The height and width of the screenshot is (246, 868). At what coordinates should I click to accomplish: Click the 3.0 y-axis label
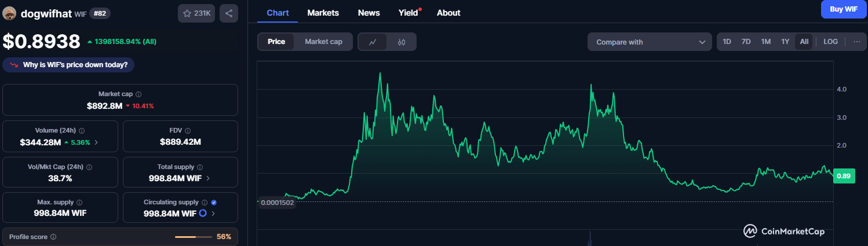coord(841,118)
